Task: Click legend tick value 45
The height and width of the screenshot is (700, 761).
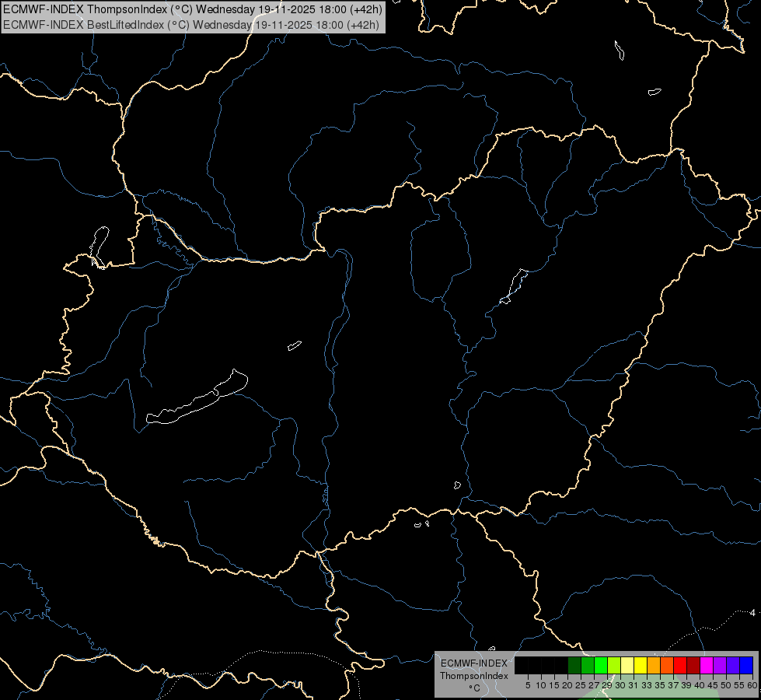Action: pyautogui.click(x=713, y=685)
